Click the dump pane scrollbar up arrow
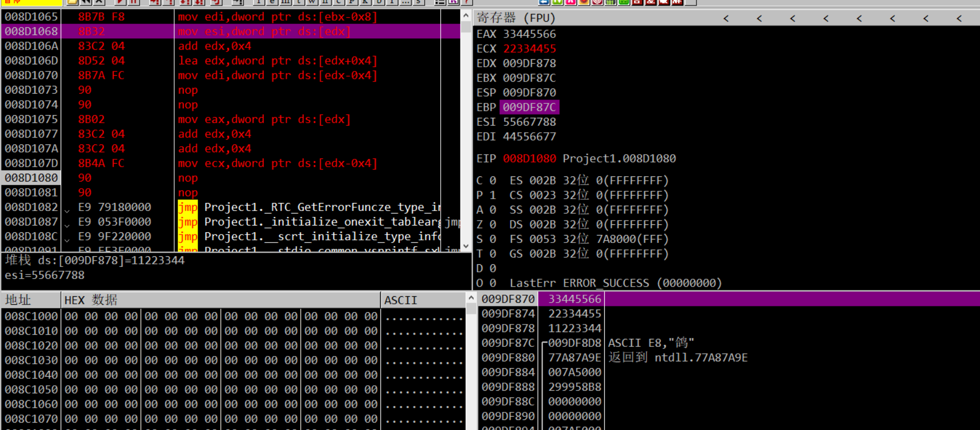This screenshot has width=980, height=430. pos(471,297)
